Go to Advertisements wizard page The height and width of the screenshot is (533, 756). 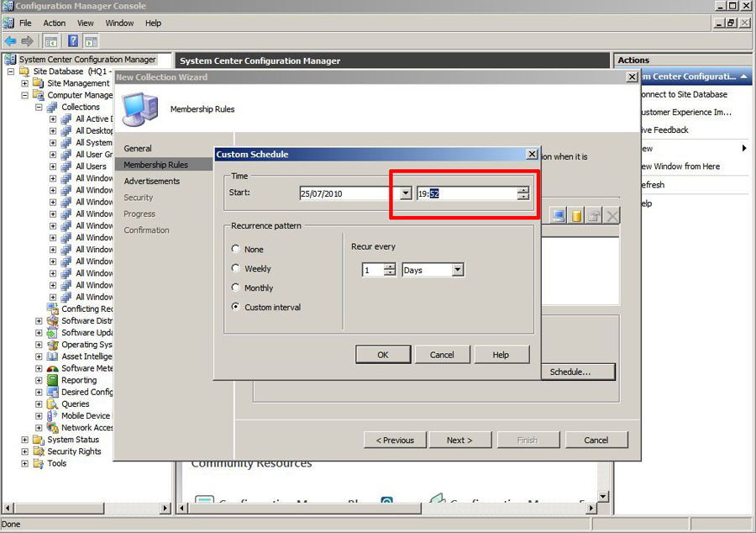click(x=152, y=181)
